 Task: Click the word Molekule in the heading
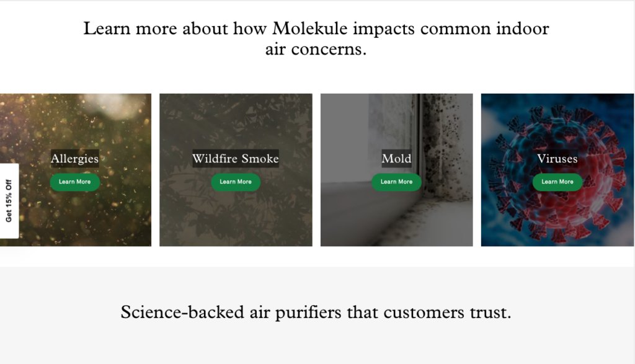pos(310,29)
